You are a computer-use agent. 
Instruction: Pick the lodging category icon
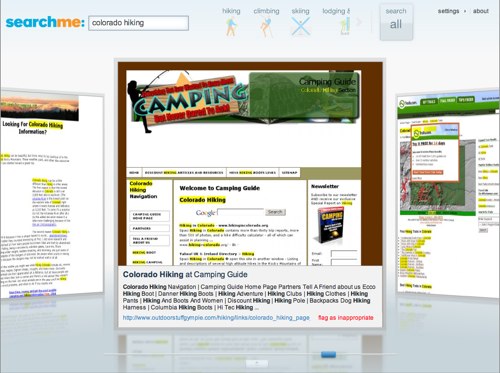(344, 26)
